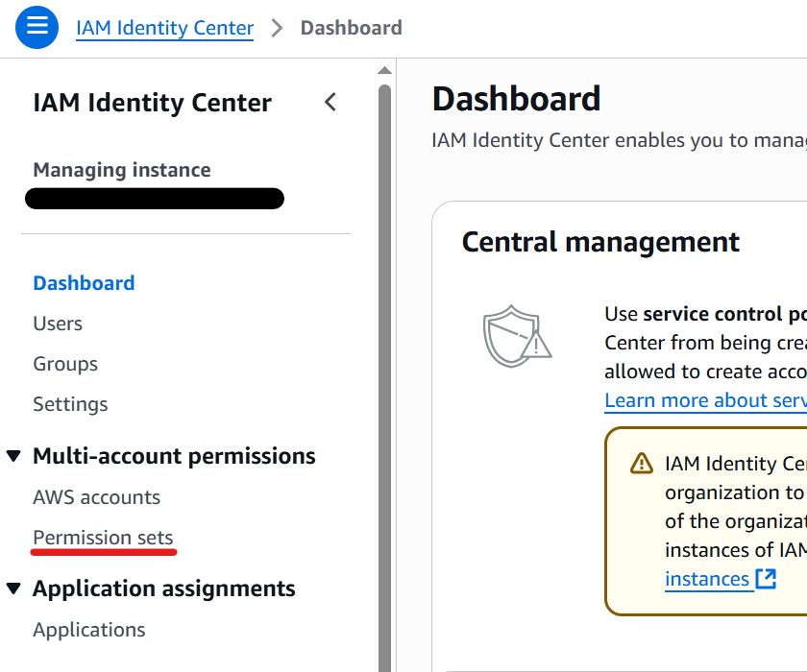Collapse the Multi-account permissions section

[x=13, y=456]
